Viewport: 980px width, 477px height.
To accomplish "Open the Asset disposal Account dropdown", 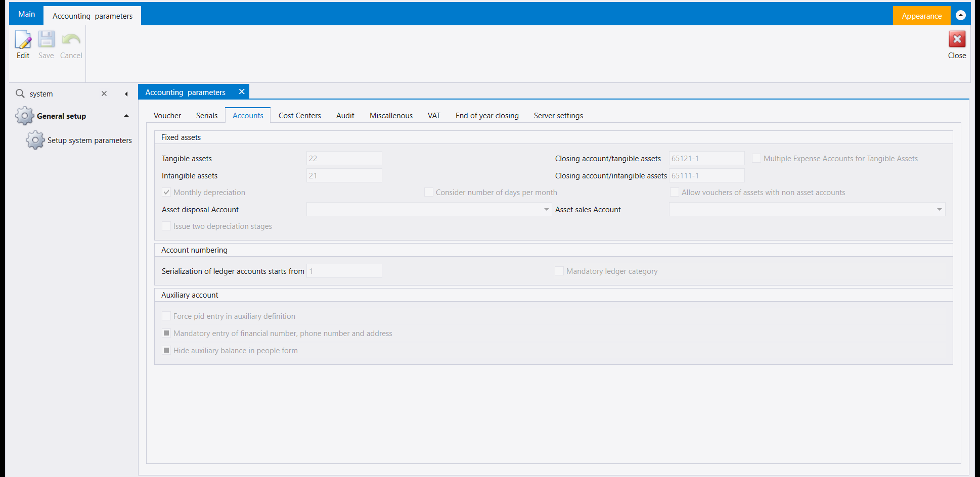I will tap(546, 209).
